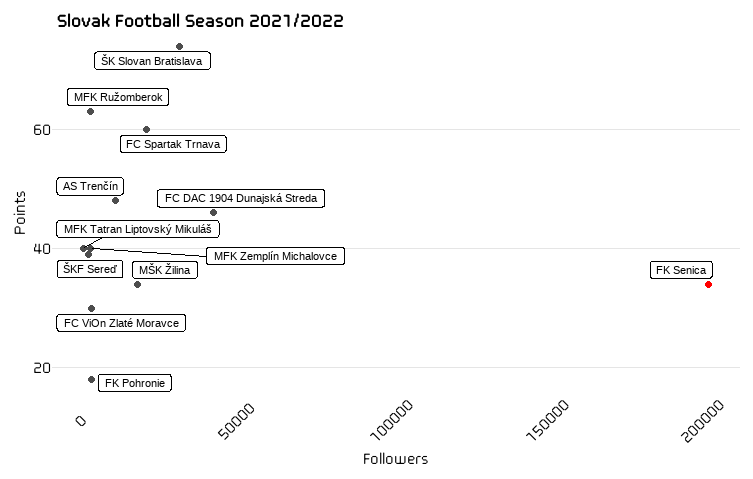Click the 100000 x-axis tick label
This screenshot has width=753, height=479.
coord(392,420)
